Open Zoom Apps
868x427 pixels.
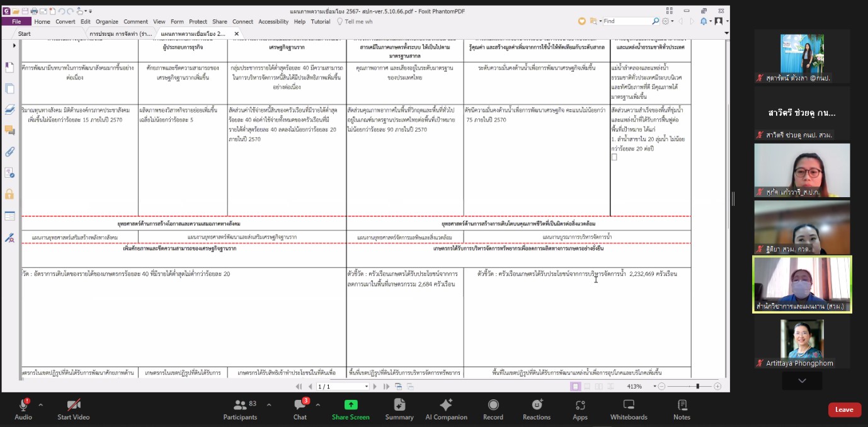pyautogui.click(x=580, y=409)
